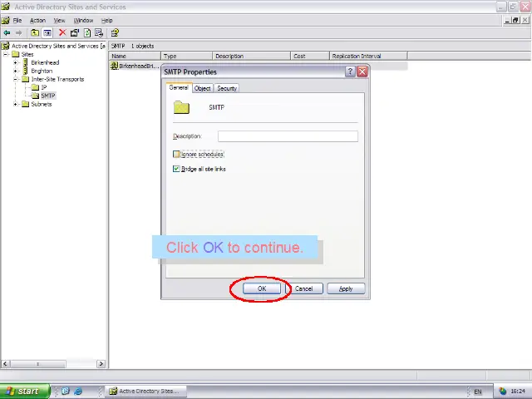Collapse the Inter-Site Transports node
532x399 pixels.
point(16,79)
